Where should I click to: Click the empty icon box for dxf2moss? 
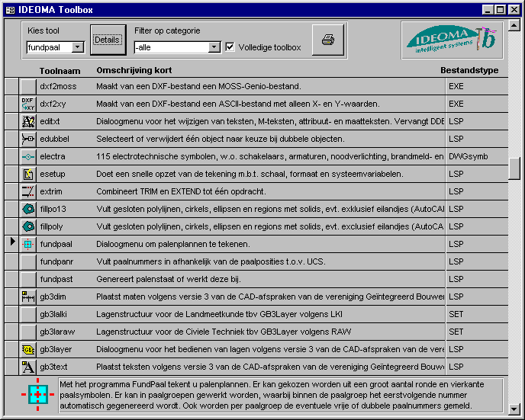(28, 86)
